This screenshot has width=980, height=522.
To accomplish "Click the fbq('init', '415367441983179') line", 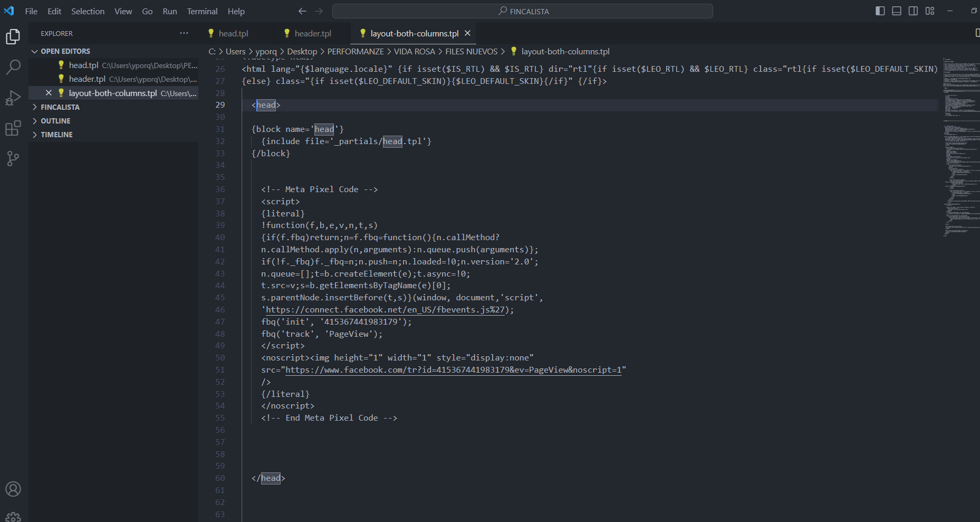I will [x=337, y=322].
